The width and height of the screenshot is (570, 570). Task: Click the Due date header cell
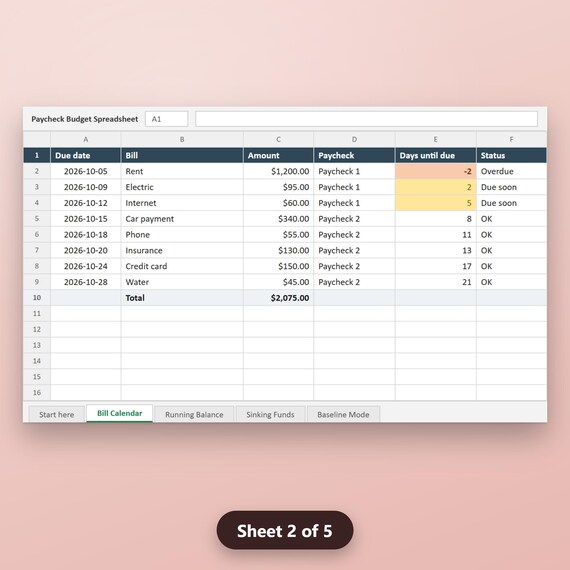coord(85,155)
